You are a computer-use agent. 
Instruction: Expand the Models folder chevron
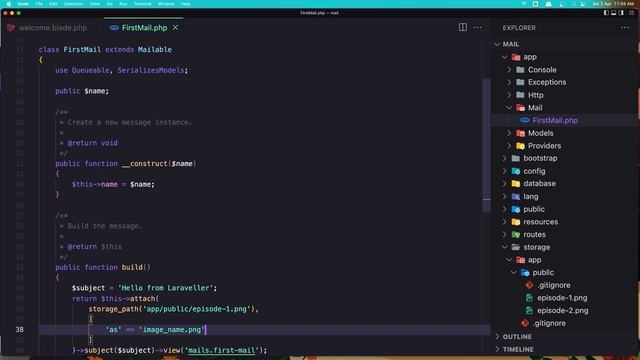click(509, 133)
